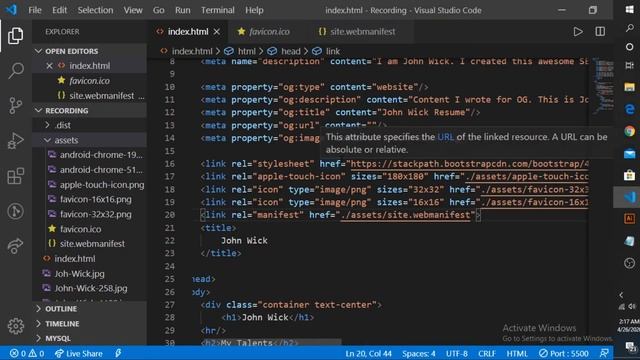
Task: Open the Selection menu
Action: coord(95,10)
